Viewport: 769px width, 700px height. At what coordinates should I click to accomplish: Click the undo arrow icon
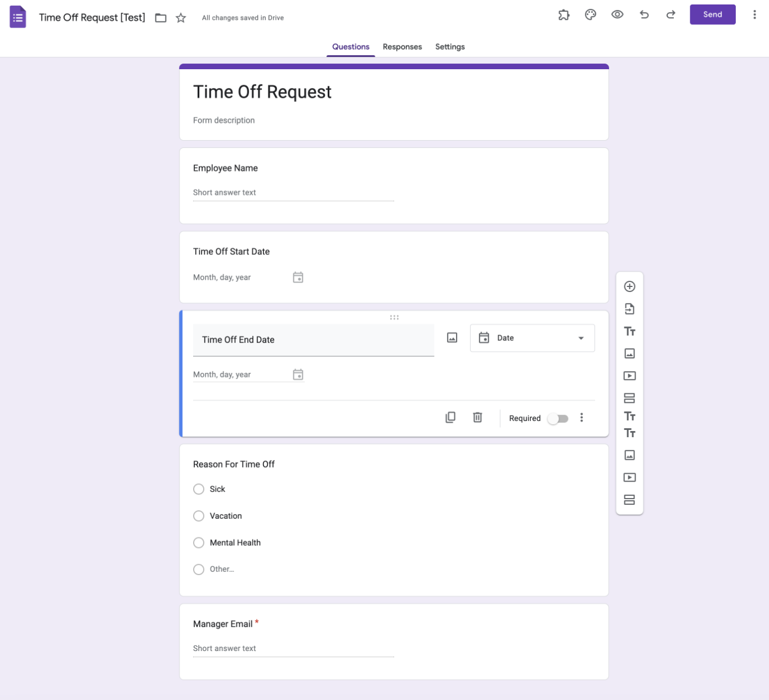pyautogui.click(x=644, y=15)
